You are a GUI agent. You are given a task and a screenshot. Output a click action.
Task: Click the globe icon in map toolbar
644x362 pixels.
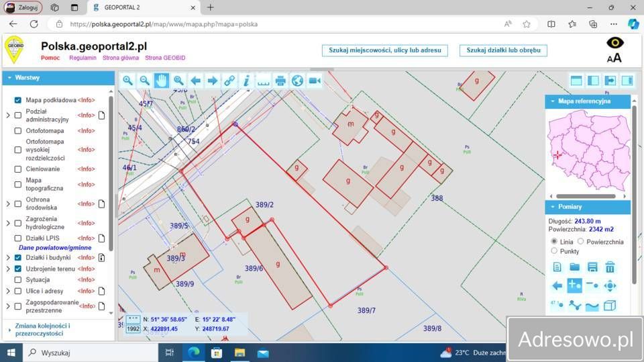pyautogui.click(x=298, y=81)
